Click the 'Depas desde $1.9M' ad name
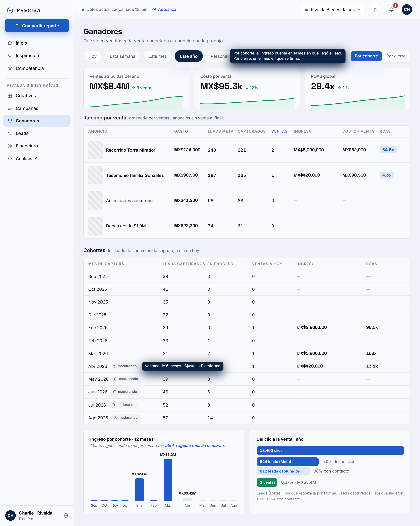Screen dimensions: 420x526 pos(126,226)
